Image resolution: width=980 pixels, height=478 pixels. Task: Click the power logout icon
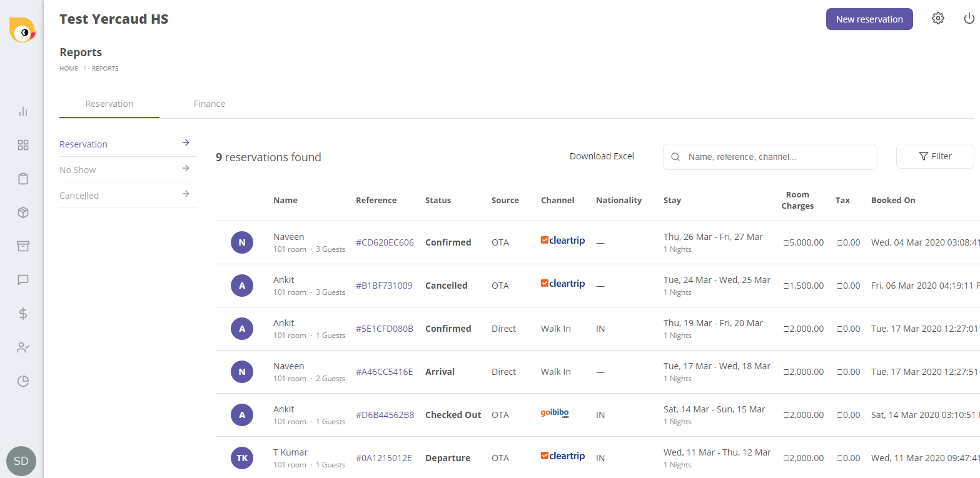pos(969,19)
